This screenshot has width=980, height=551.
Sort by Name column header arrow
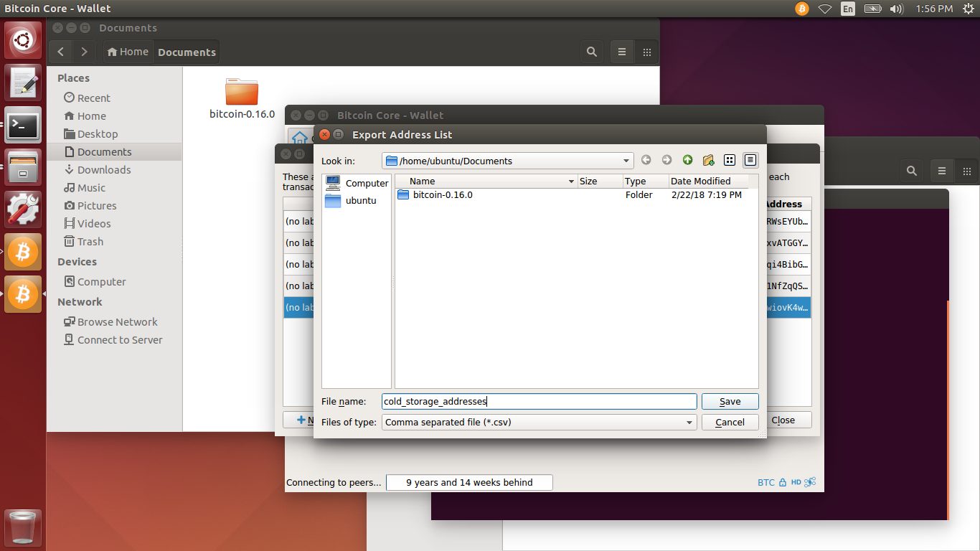click(571, 182)
